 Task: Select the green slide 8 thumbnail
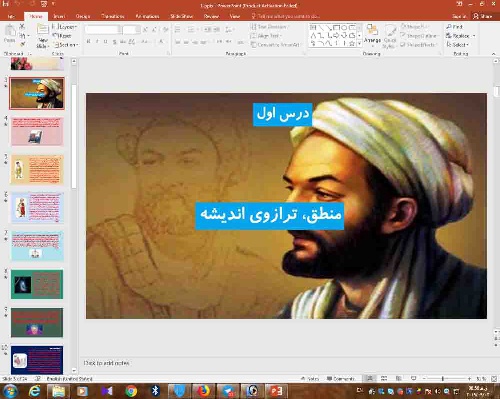pos(37,284)
